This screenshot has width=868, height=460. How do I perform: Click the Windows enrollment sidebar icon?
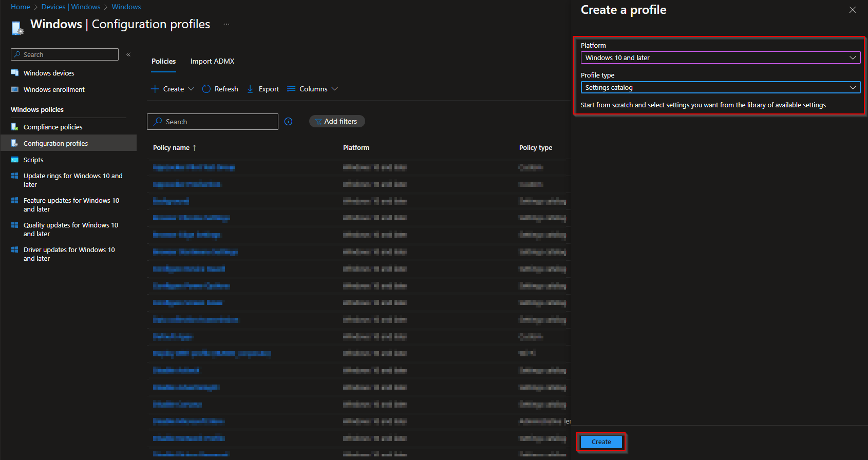15,89
